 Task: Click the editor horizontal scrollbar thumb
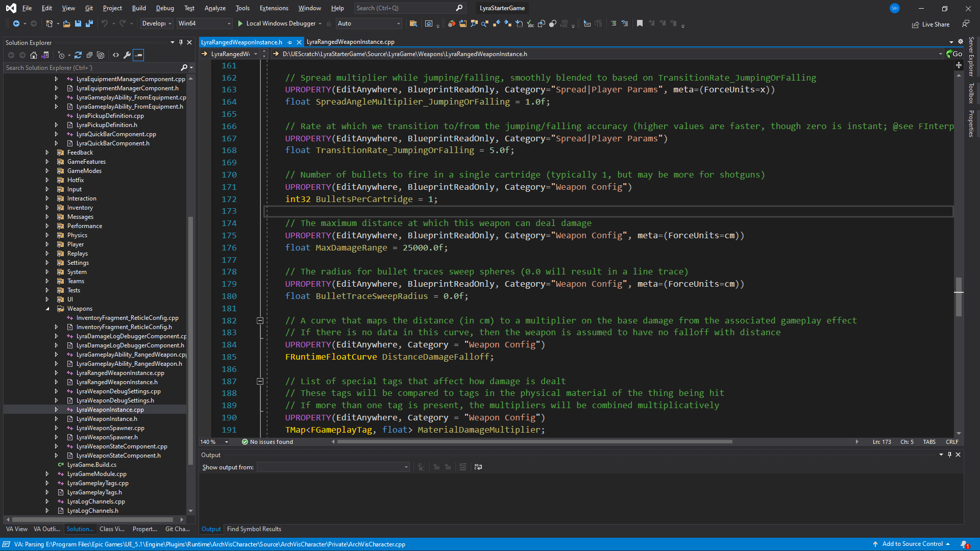pos(534,442)
